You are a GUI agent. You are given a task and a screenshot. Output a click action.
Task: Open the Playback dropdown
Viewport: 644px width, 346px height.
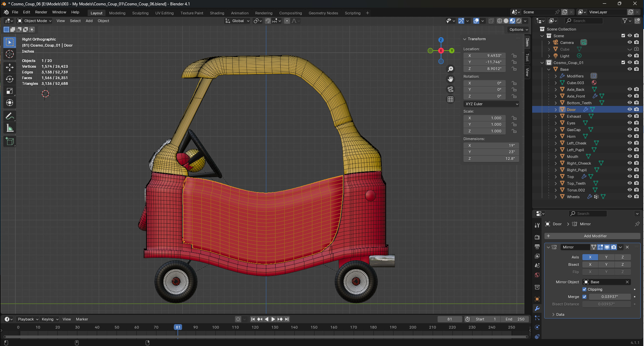[28, 319]
